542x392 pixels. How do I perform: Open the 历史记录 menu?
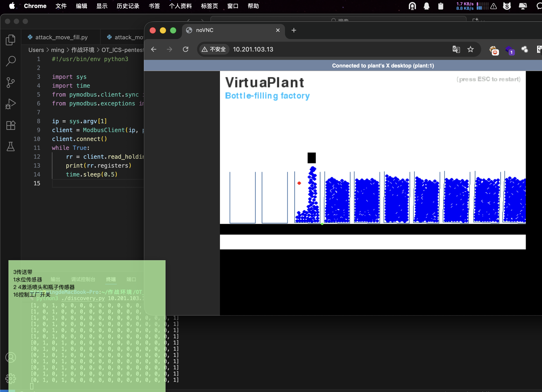click(x=128, y=6)
